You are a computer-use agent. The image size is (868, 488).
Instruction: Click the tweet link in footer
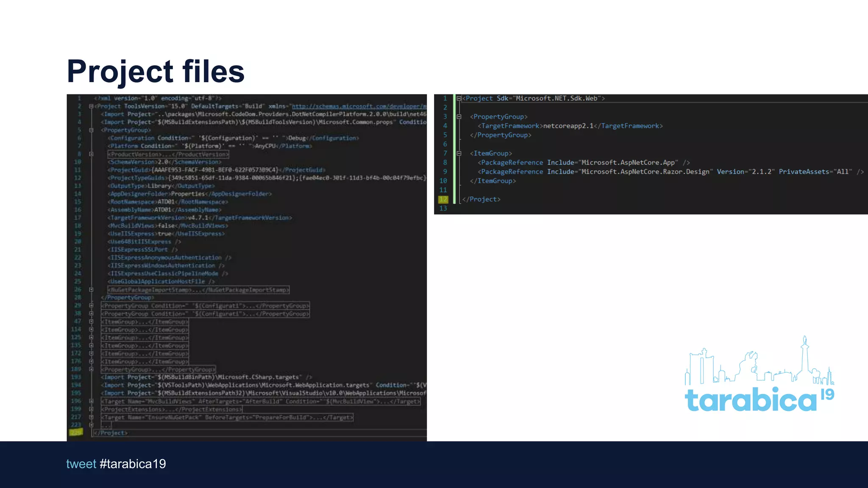pyautogui.click(x=81, y=464)
